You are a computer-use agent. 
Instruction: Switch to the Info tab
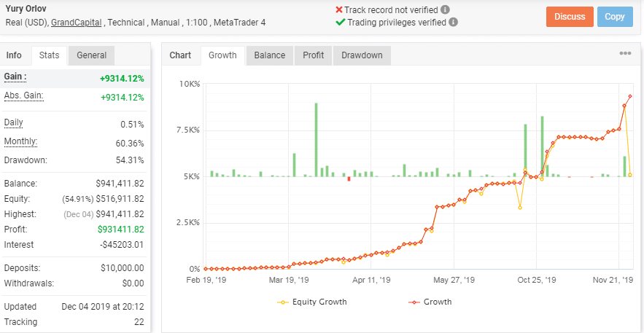click(14, 55)
